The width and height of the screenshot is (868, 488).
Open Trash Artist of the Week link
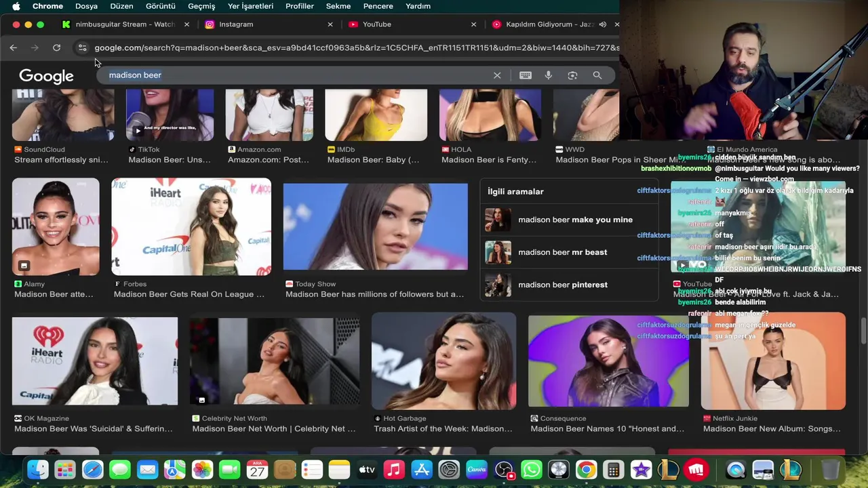pos(443,428)
